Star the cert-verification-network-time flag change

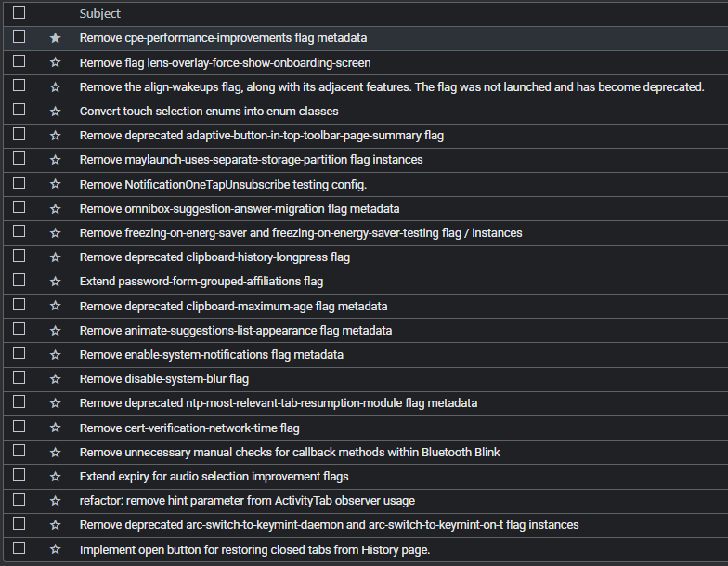click(56, 428)
